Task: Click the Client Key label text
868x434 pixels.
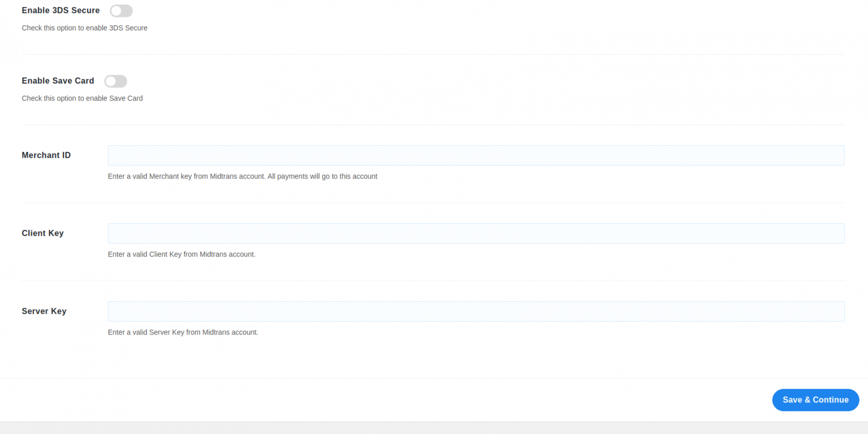Action: 42,233
